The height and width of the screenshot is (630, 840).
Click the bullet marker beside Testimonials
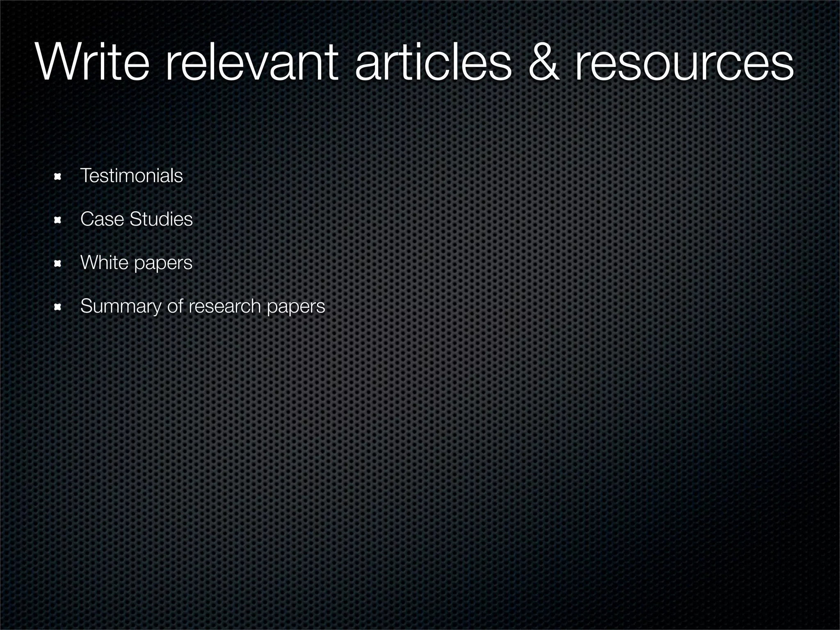[x=57, y=177]
